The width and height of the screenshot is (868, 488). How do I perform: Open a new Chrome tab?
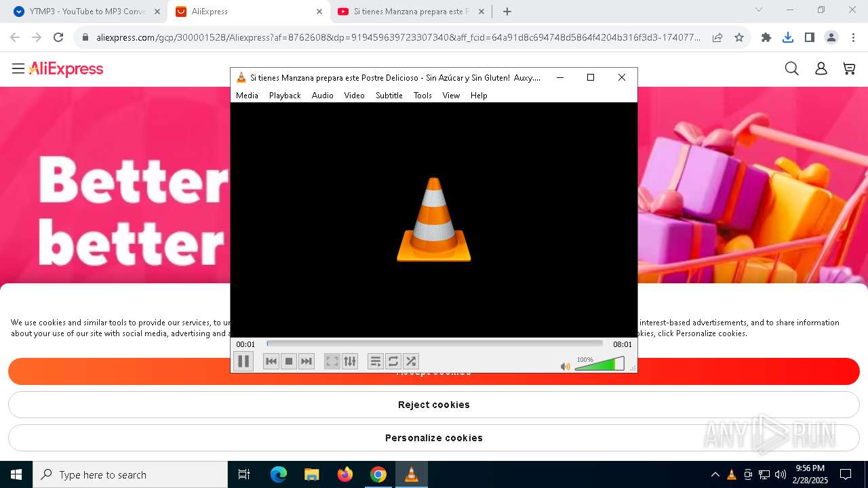507,12
